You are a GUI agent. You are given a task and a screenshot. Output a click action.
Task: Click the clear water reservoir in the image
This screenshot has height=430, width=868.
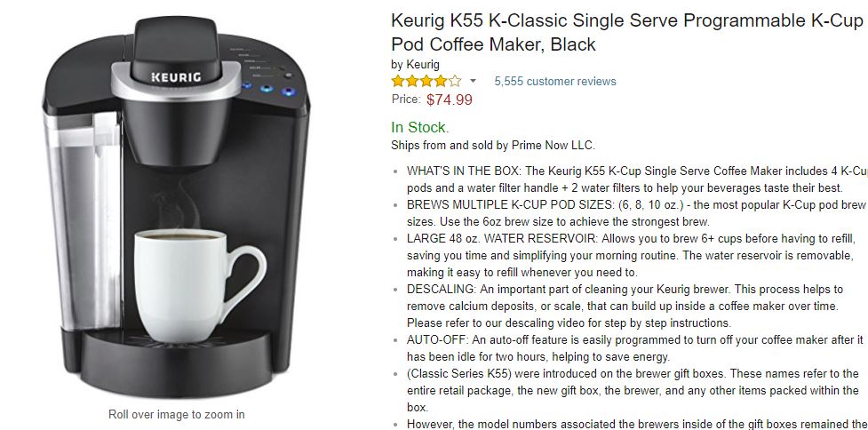[x=83, y=221]
